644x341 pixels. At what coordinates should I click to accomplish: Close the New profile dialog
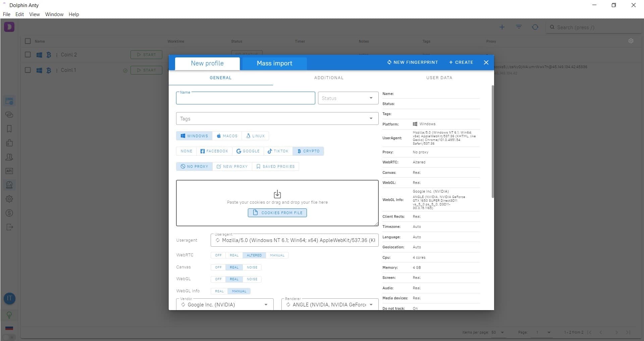coord(486,62)
